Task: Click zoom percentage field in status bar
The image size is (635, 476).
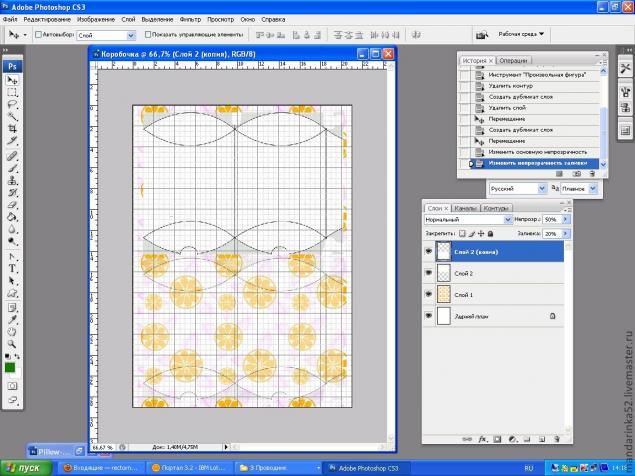Action: (x=102, y=447)
